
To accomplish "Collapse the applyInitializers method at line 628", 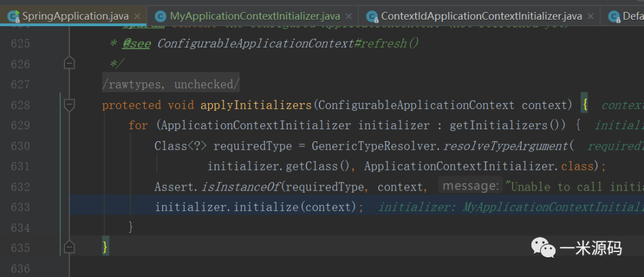I will click(69, 105).
